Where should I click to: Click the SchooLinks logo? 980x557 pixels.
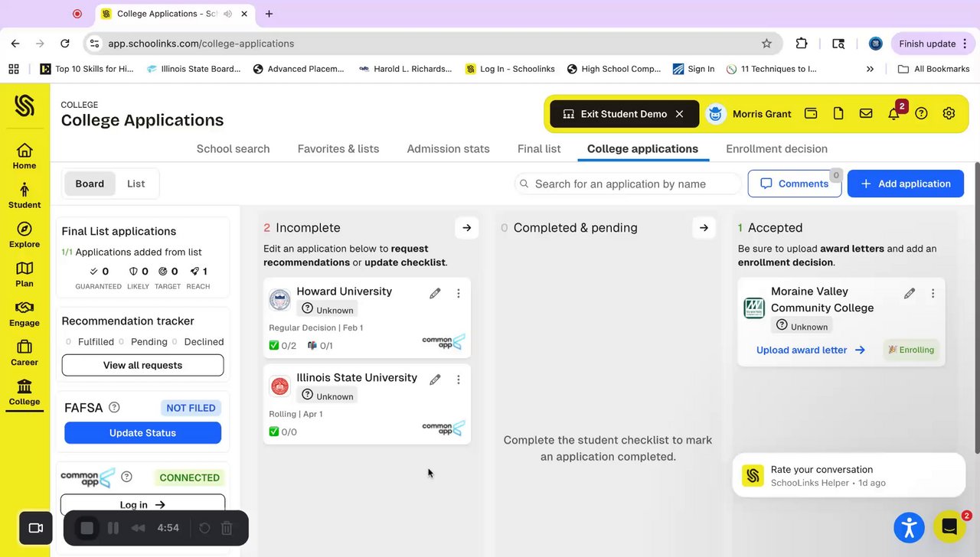24,106
